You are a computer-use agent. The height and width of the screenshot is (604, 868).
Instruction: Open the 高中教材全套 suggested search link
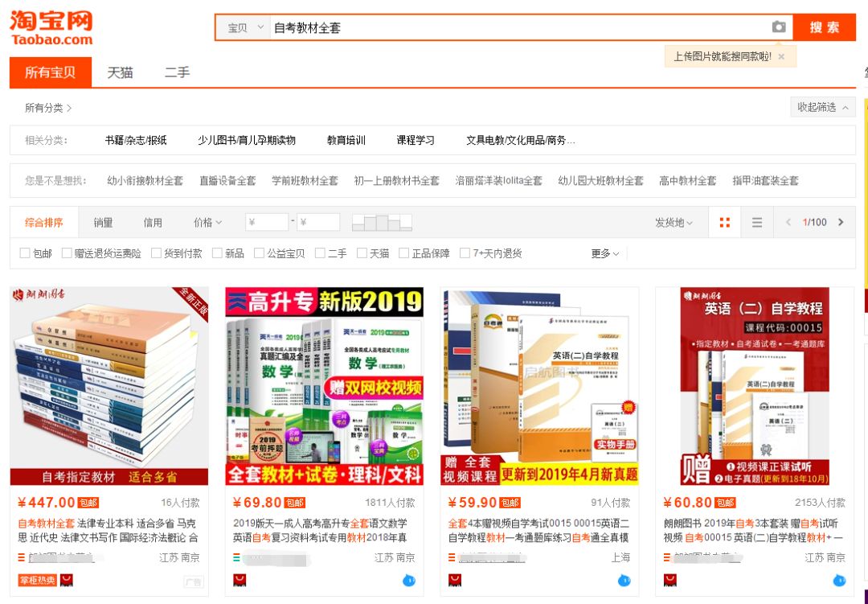(x=687, y=181)
